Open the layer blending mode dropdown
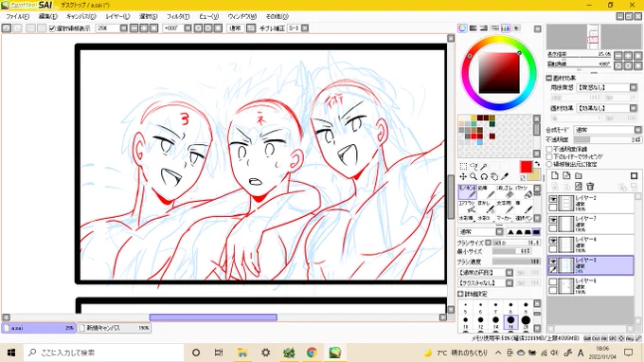Viewport: 644px width, 362px height. point(637,130)
